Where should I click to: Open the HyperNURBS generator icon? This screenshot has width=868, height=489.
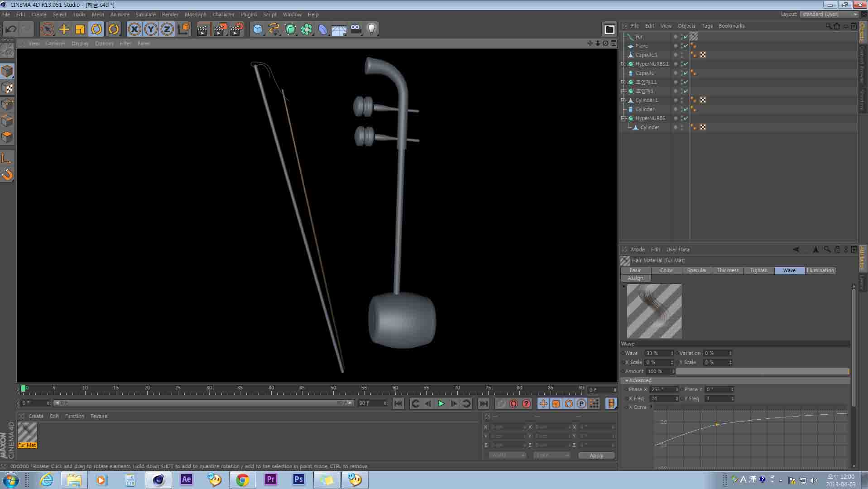[x=290, y=29]
